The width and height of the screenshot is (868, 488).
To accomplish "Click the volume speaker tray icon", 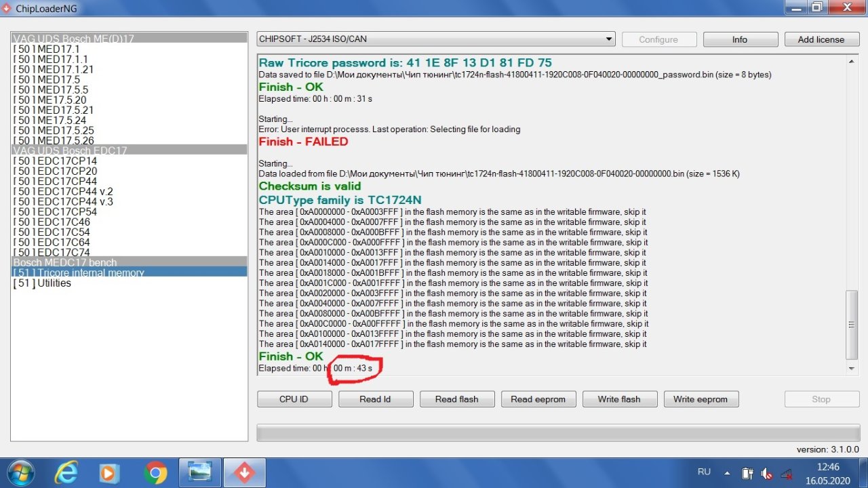I will coord(767,473).
